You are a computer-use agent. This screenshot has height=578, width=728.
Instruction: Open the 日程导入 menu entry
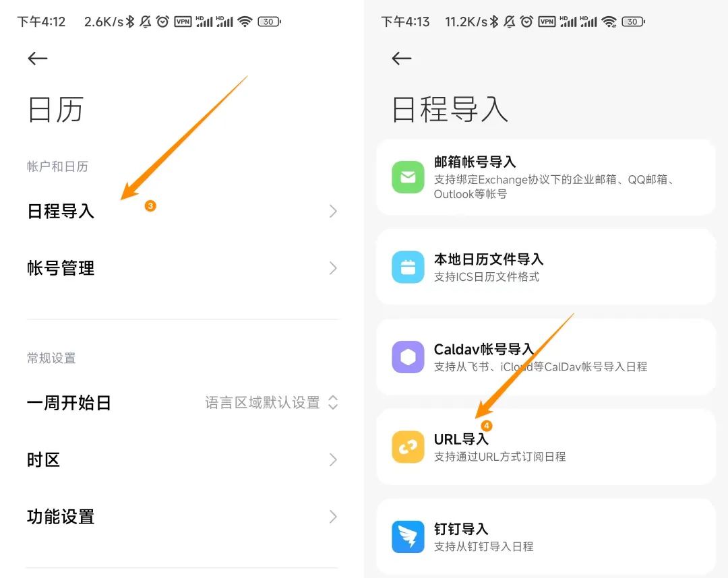point(61,212)
